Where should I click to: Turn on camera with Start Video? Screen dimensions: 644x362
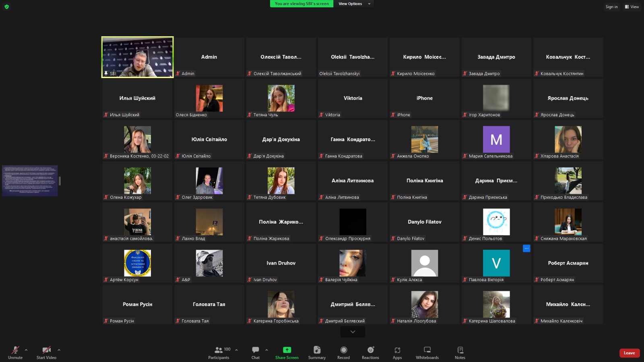pos(46,352)
